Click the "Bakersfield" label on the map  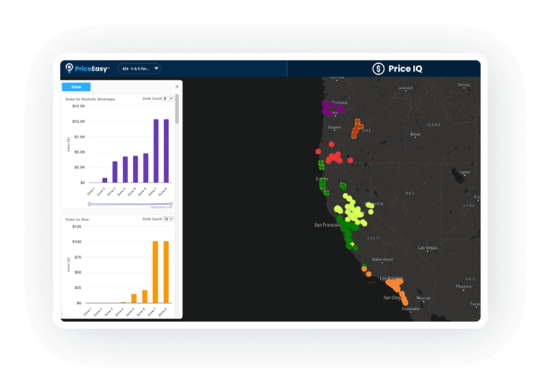(382, 259)
